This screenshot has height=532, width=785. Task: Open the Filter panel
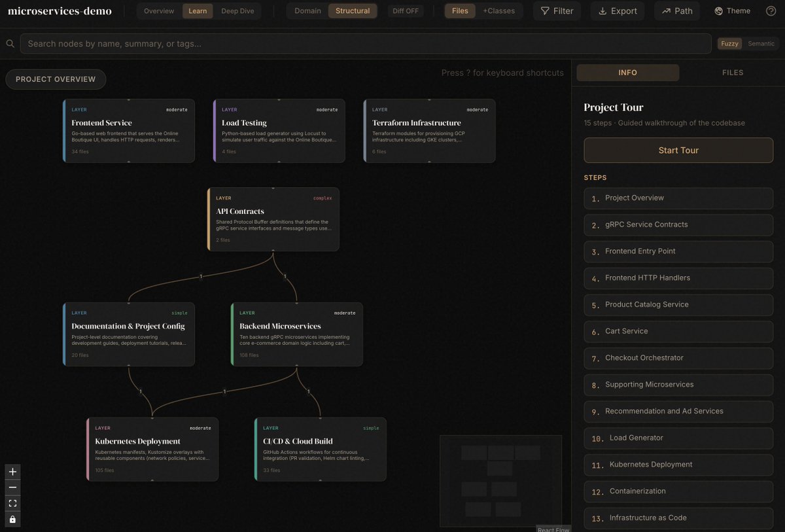(x=557, y=10)
